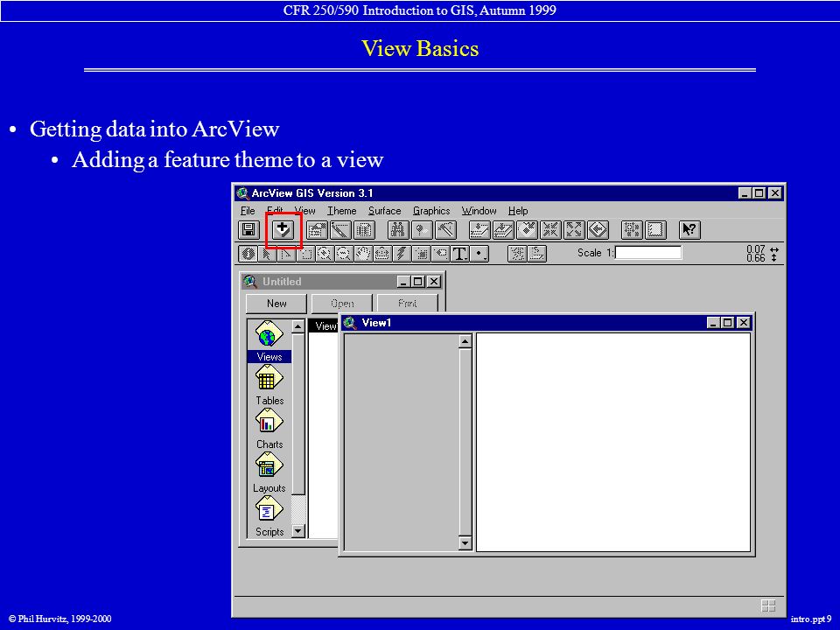Click the Edit Legend paintbrush icon
The height and width of the screenshot is (630, 840).
point(340,230)
